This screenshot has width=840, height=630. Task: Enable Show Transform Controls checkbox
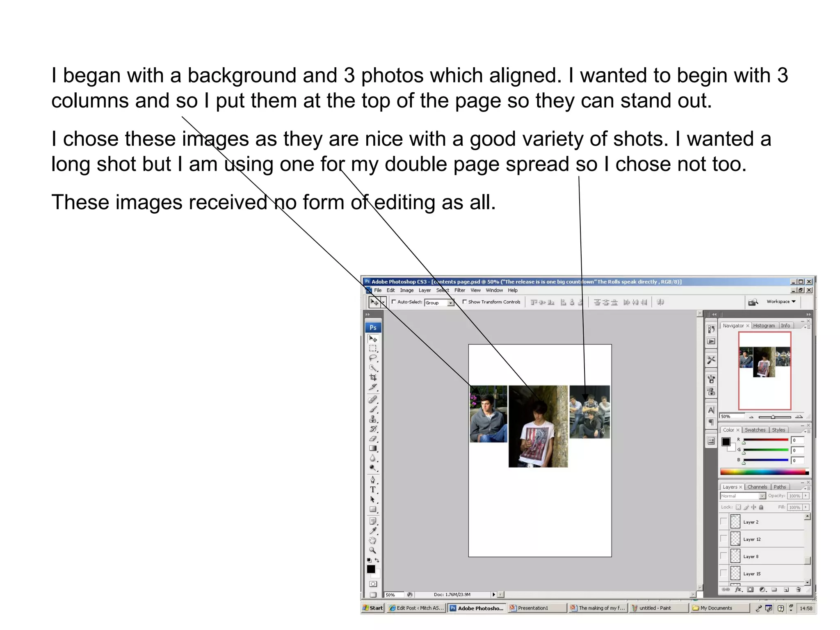pyautogui.click(x=465, y=301)
